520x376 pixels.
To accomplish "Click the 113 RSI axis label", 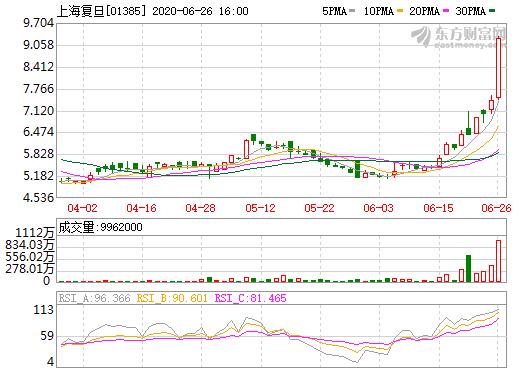I will 43,310.
